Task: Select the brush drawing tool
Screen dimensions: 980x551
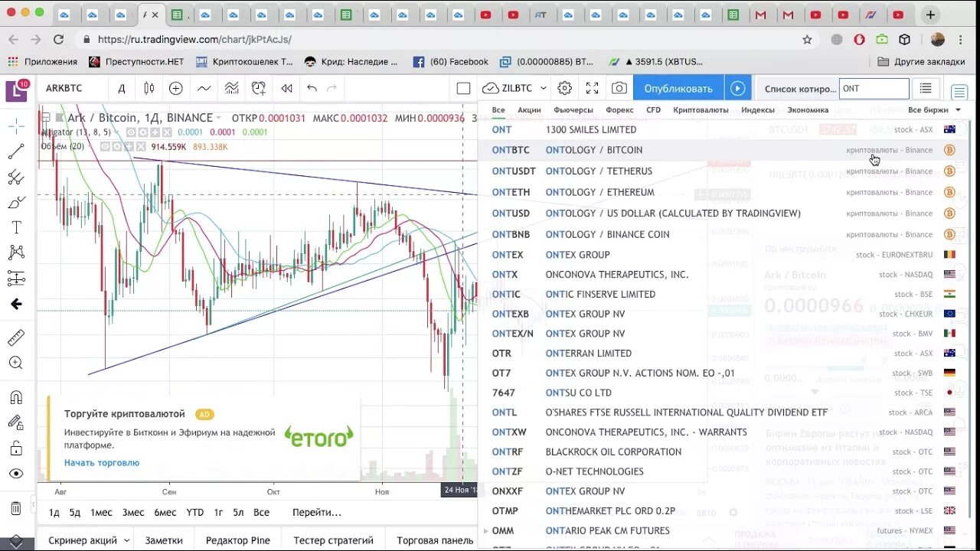Action: coord(16,203)
